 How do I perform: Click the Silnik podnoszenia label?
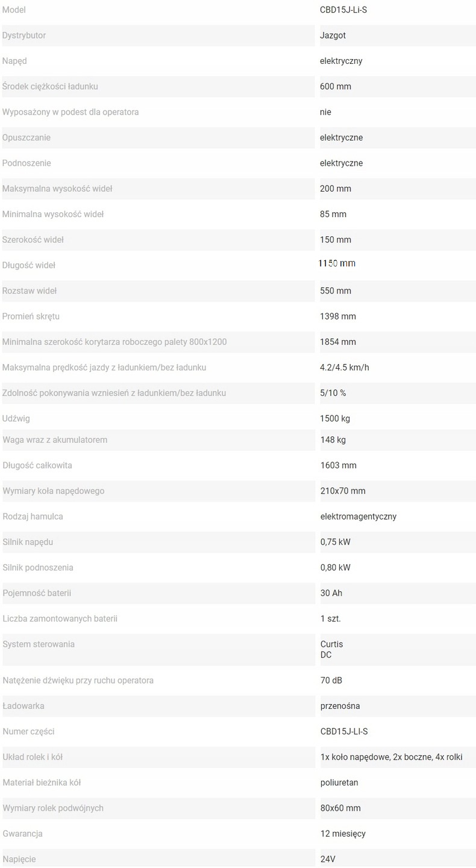38,567
